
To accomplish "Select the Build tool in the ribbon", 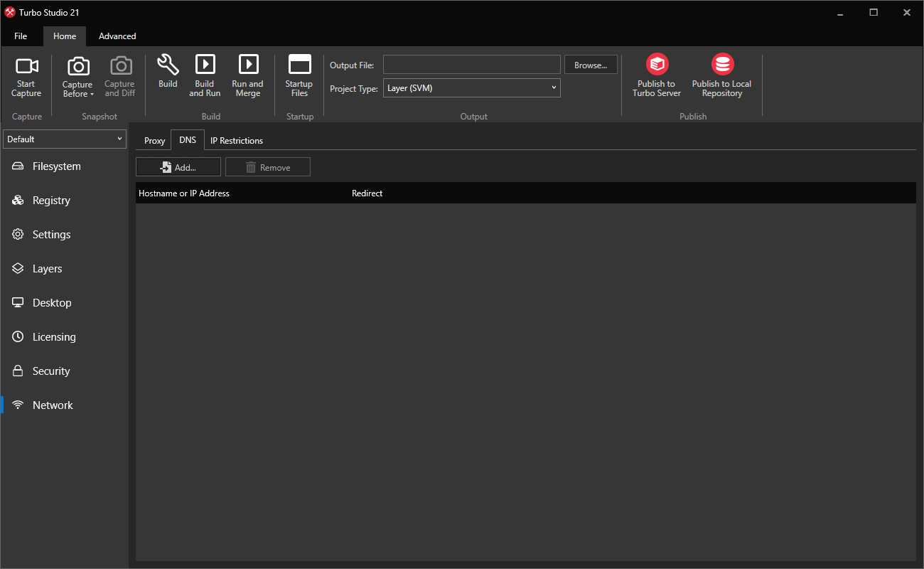I will tap(168, 73).
